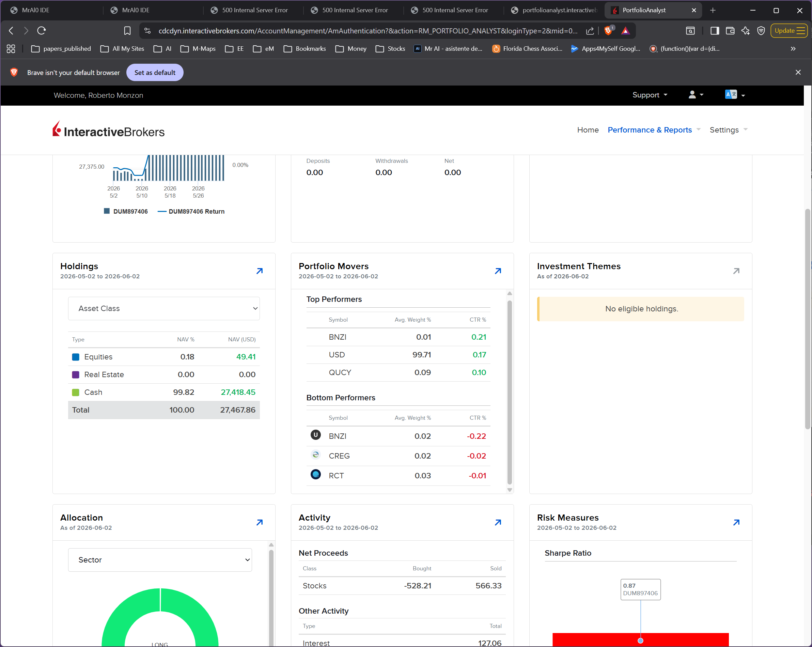Image resolution: width=812 pixels, height=647 pixels.
Task: Click the Equities blue color swatch
Action: pyautogui.click(x=75, y=357)
